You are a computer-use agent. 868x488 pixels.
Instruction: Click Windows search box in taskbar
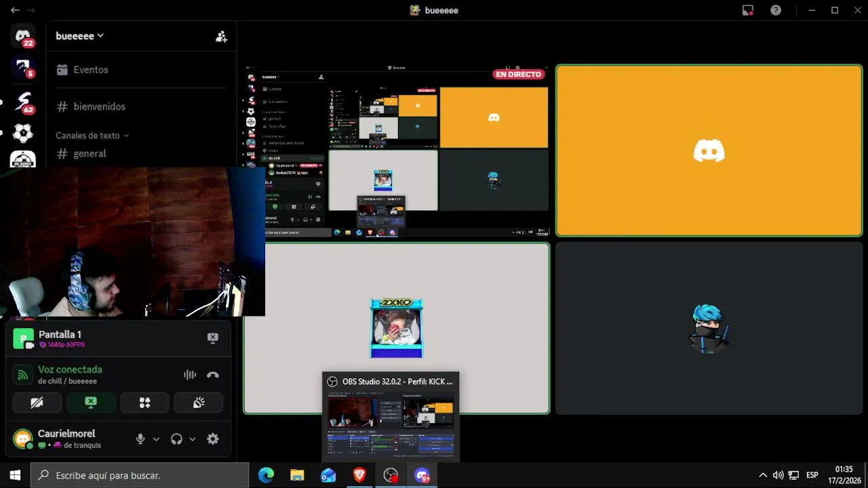(140, 475)
